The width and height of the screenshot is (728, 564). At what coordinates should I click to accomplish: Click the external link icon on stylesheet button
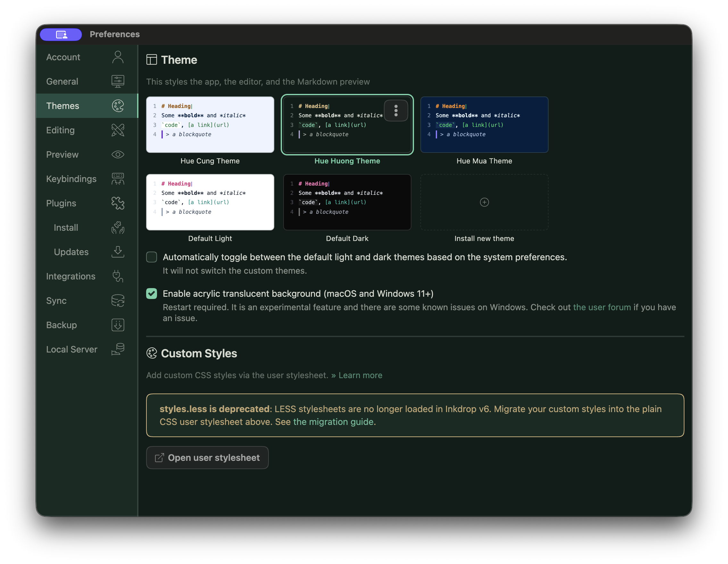tap(159, 457)
